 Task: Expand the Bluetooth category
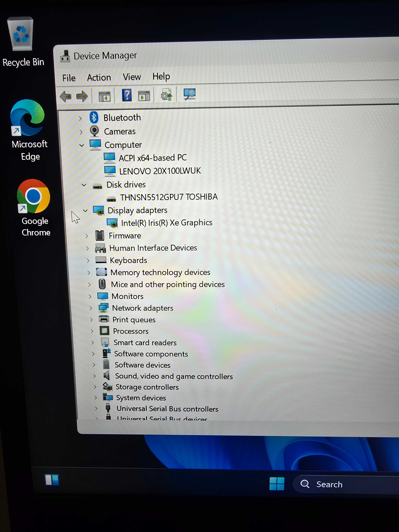(80, 118)
